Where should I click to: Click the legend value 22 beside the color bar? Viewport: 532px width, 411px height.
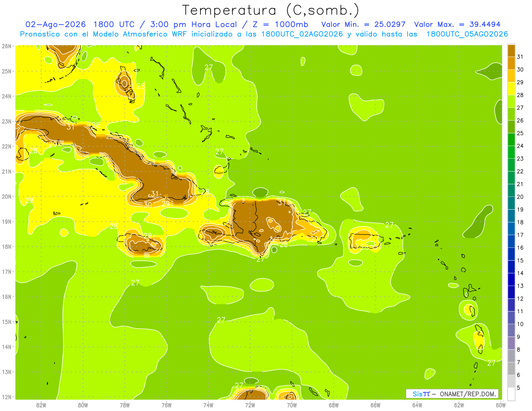coord(520,171)
